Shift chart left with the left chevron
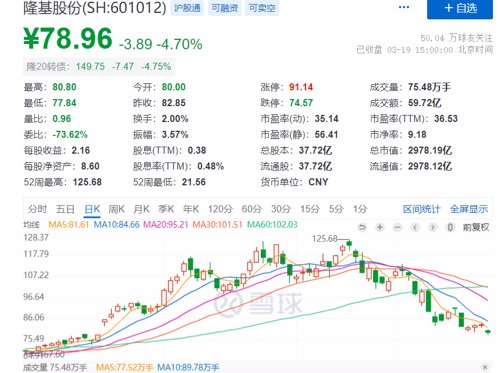The width and height of the screenshot is (500, 373). tap(415, 227)
